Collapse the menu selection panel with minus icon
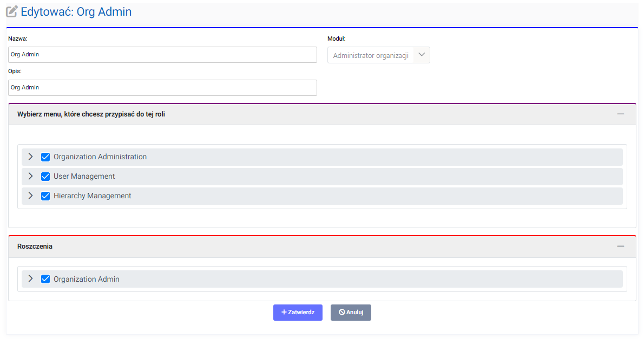 pos(620,114)
